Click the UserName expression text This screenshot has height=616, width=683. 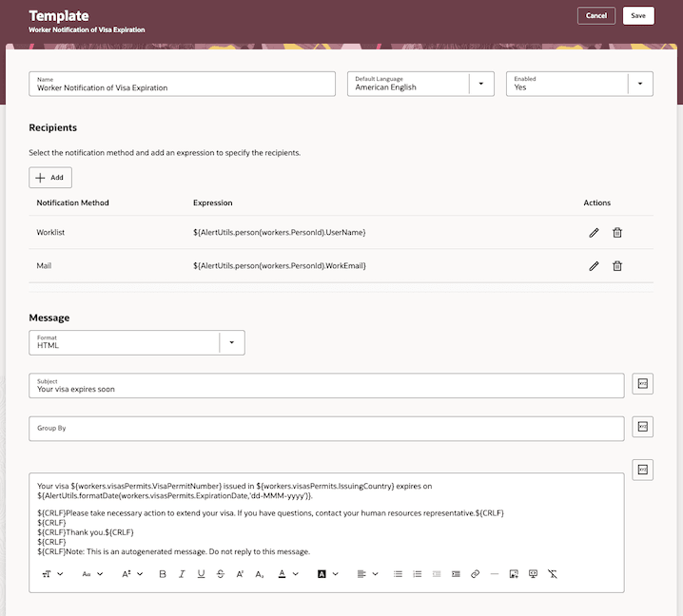(x=280, y=233)
